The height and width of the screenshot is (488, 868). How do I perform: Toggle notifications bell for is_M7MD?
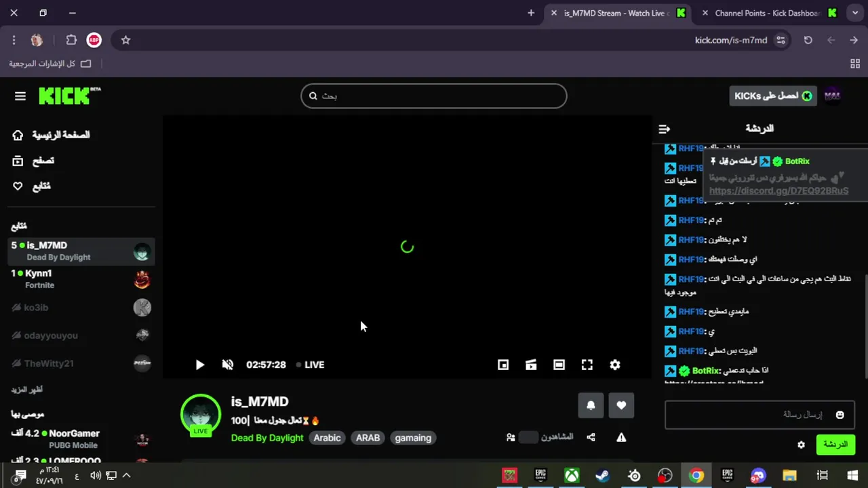pos(591,405)
